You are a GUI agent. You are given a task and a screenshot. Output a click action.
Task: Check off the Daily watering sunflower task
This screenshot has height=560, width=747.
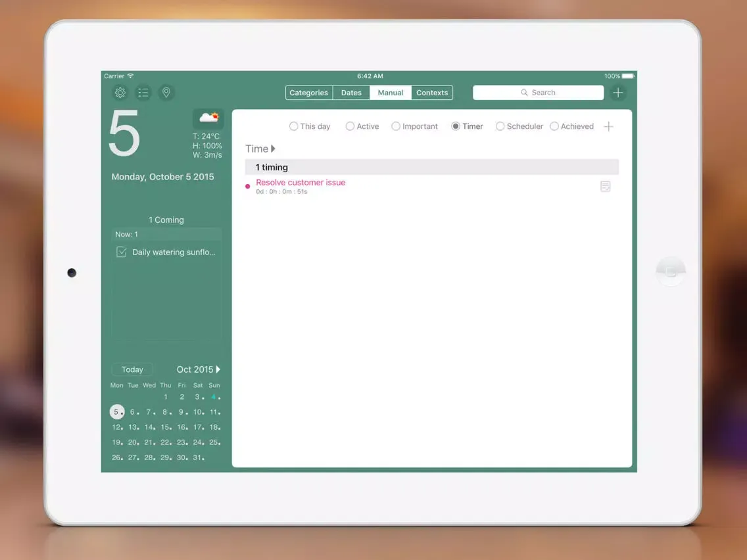click(x=121, y=252)
